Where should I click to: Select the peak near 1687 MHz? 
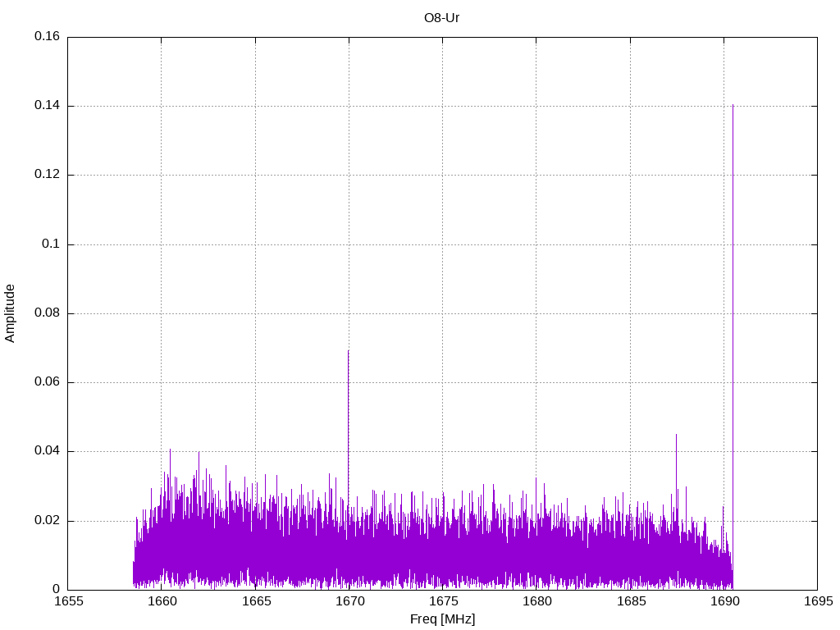tap(676, 436)
